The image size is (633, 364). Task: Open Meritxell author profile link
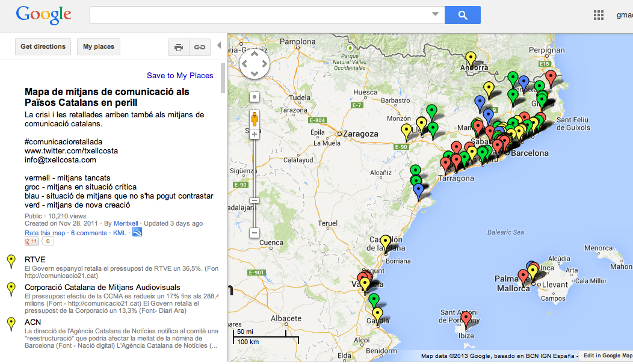pos(126,223)
